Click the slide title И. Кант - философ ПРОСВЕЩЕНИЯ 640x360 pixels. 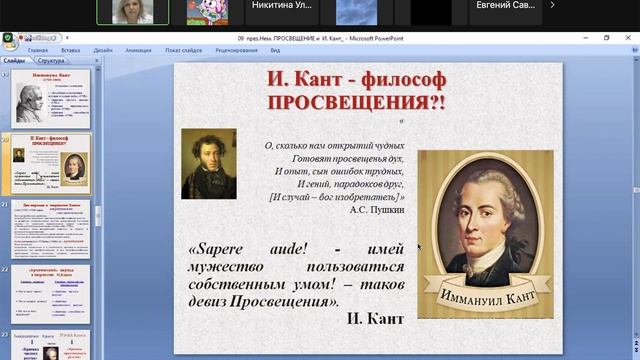point(356,91)
